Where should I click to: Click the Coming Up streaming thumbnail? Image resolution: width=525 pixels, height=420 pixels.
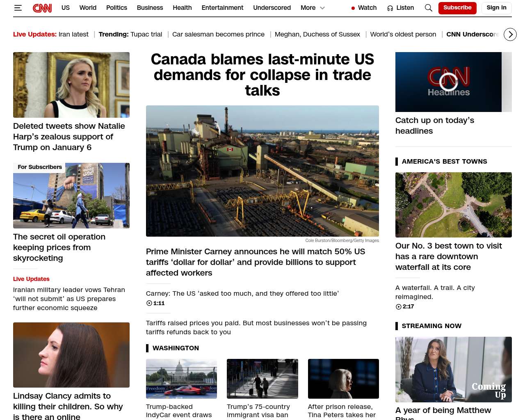[454, 370]
